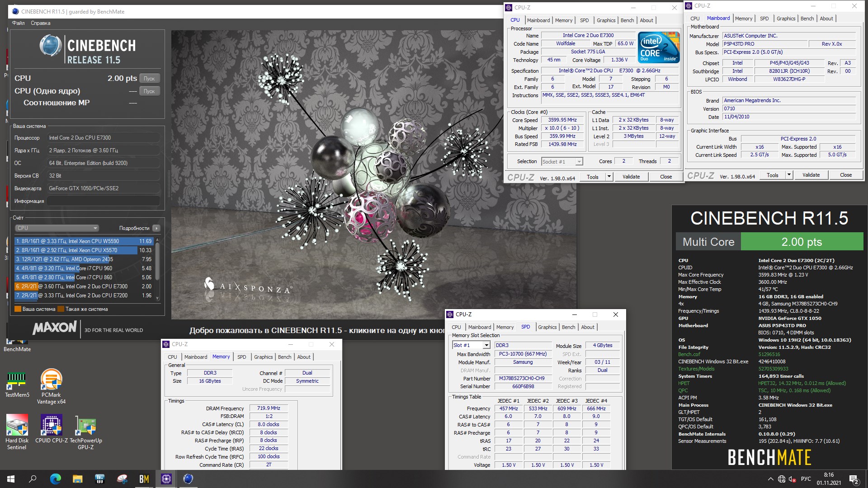Open the Snipping Tool taskbar icon
Image resolution: width=868 pixels, height=488 pixels.
(122, 479)
